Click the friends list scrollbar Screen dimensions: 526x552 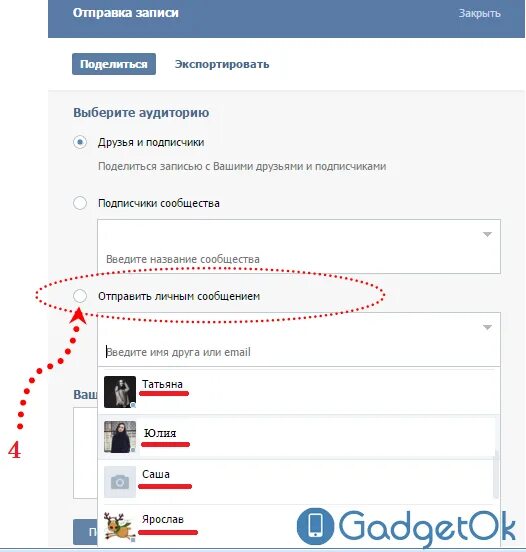click(496, 473)
